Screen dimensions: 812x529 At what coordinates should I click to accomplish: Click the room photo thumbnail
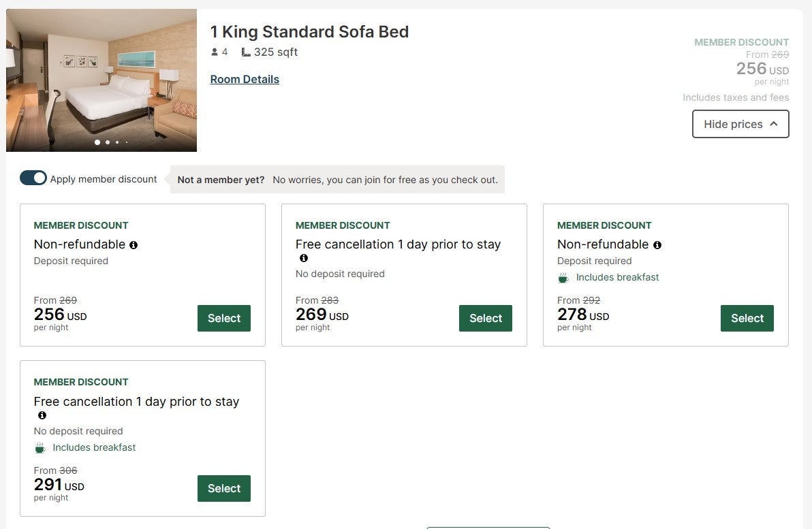[x=101, y=80]
